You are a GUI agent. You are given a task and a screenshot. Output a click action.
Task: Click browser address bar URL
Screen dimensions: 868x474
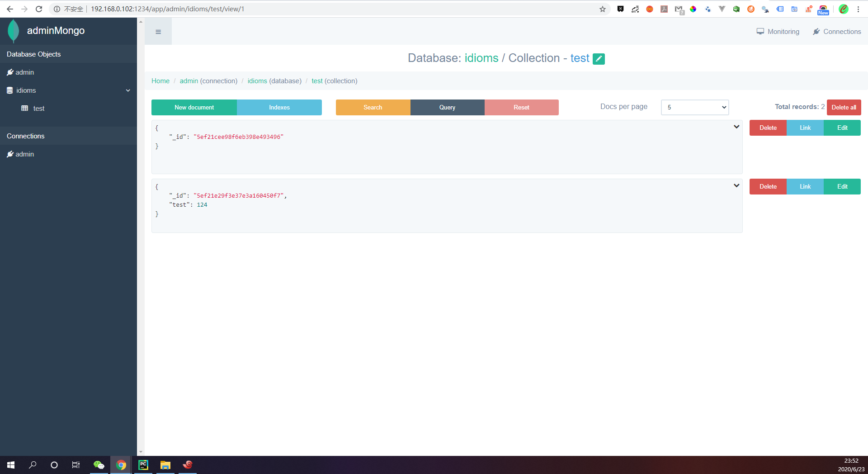(167, 9)
